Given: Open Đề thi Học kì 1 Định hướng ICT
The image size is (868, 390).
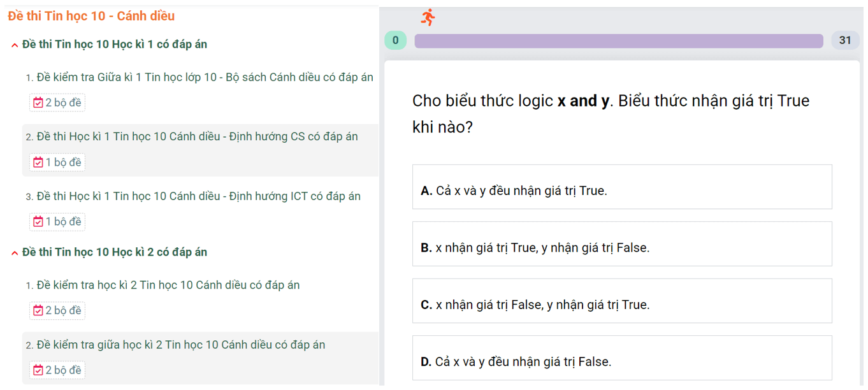Looking at the screenshot, I should click(198, 196).
